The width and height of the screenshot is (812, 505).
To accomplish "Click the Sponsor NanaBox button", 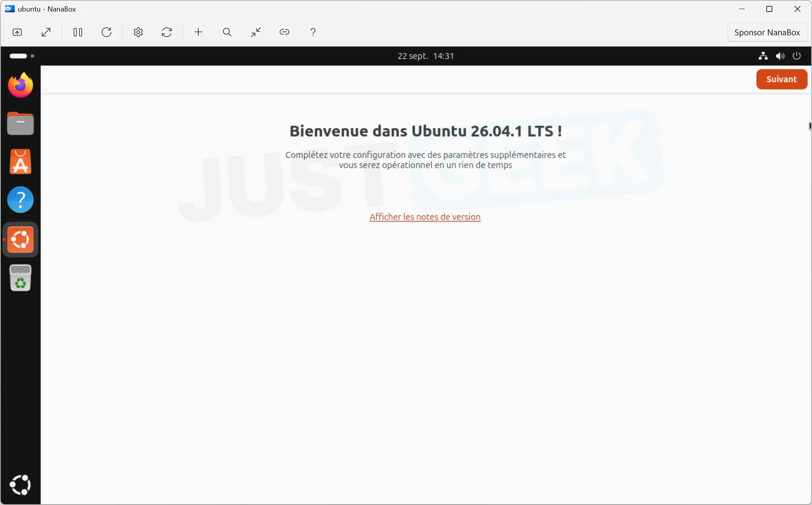I will point(767,32).
